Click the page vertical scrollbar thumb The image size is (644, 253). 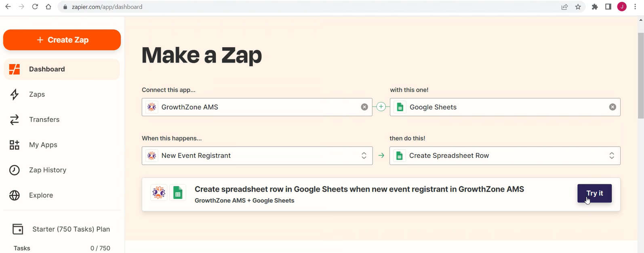click(641, 76)
